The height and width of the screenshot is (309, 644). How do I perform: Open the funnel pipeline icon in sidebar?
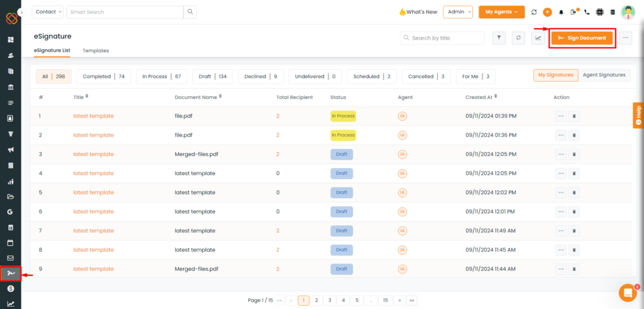pos(11,134)
